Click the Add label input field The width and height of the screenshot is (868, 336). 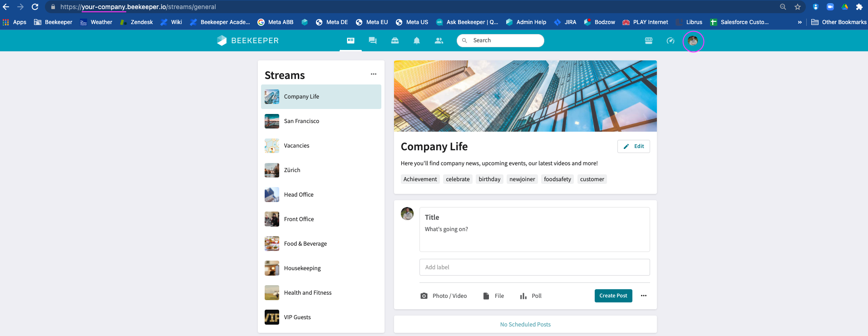click(x=534, y=267)
